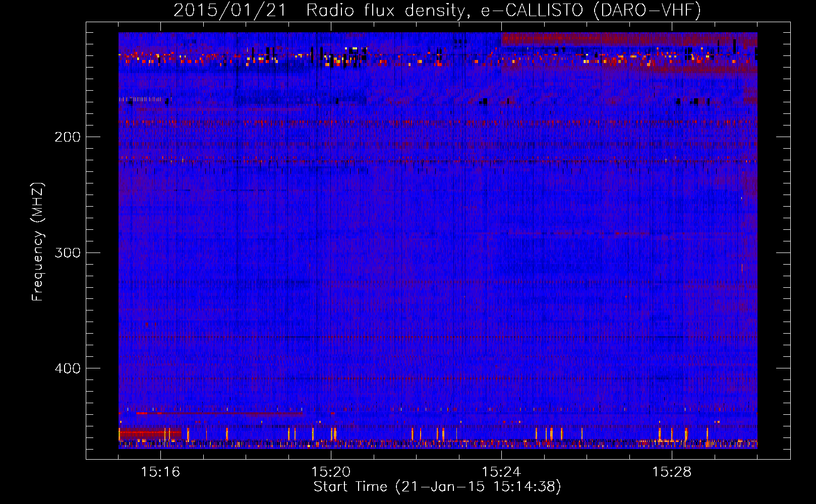Click the "Frequency (MHZ)" vertical axis label
Viewport: 816px width, 504px height.
pos(38,242)
